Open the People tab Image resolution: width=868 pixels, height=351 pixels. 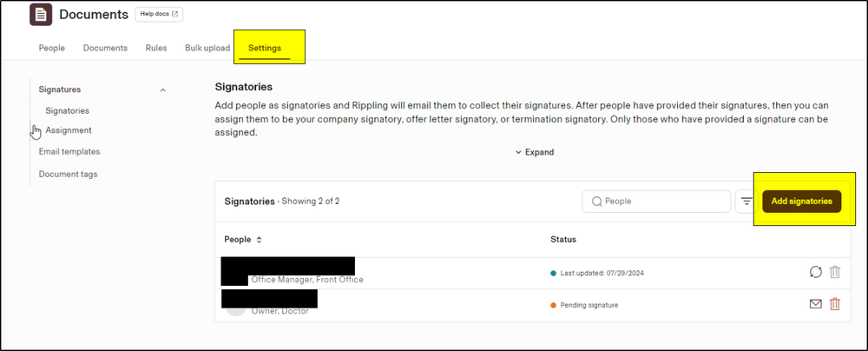52,48
